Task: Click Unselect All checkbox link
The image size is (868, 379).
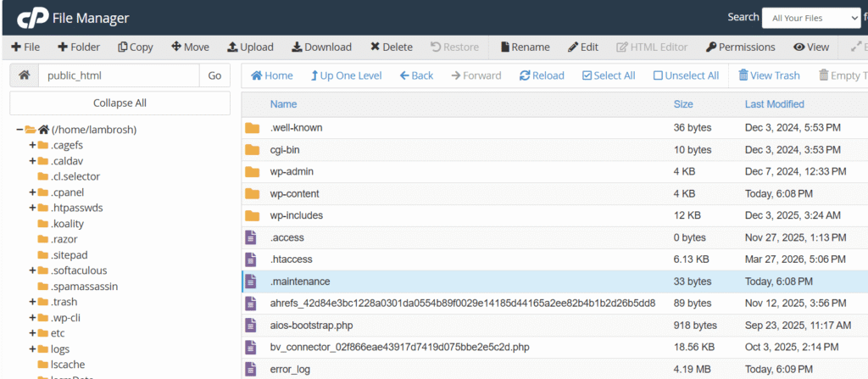Action: (686, 75)
